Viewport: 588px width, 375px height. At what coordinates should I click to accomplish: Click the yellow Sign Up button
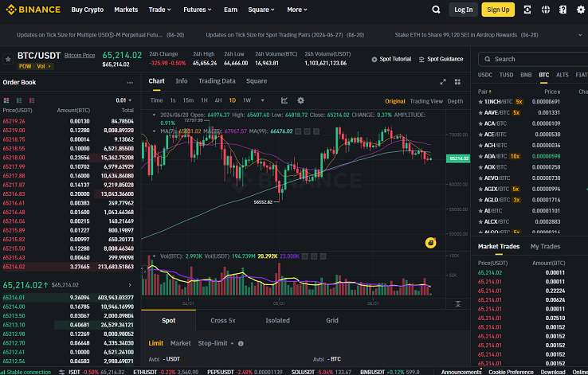tap(498, 10)
